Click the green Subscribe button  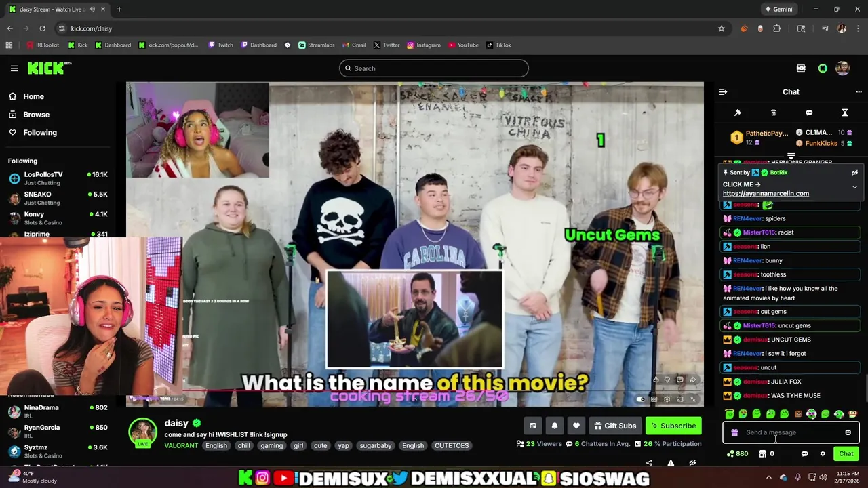tap(673, 426)
